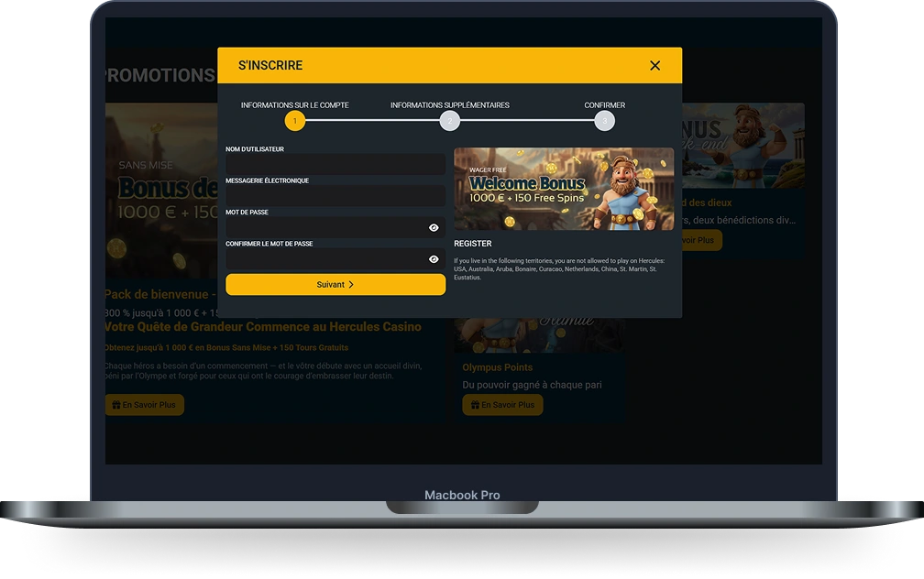Close the S'inscrire registration dialog
This screenshot has height=579, width=924.
654,65
